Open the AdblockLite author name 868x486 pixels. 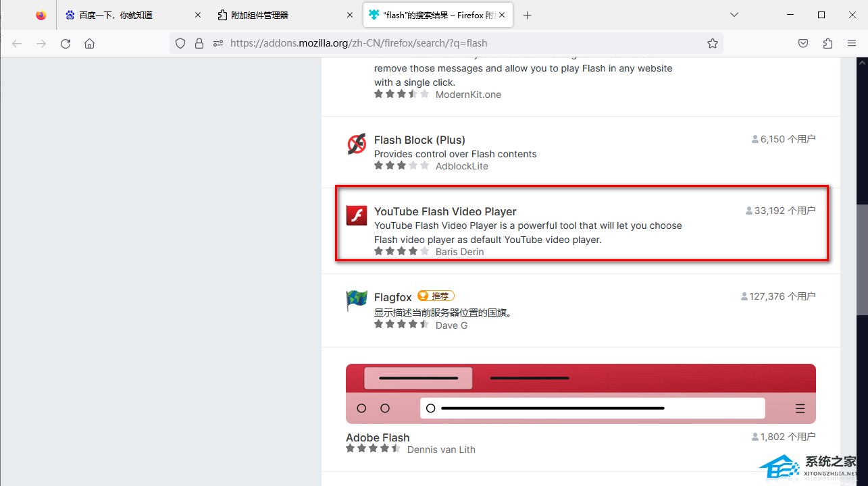click(462, 166)
